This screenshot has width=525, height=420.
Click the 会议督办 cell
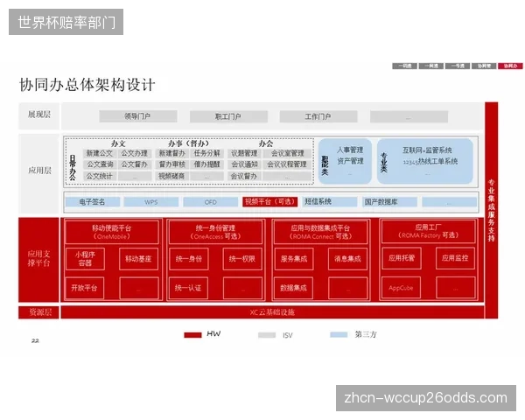tap(244, 176)
